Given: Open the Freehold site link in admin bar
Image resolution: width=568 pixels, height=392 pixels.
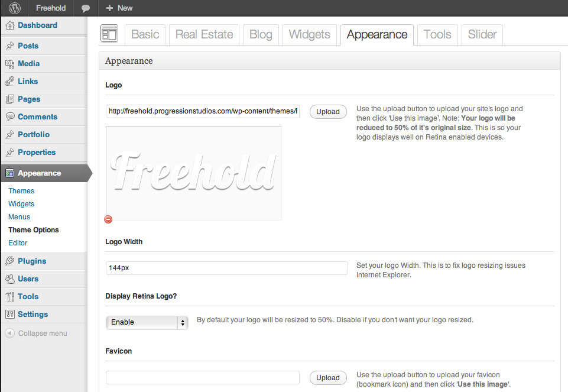Looking at the screenshot, I should tap(51, 8).
